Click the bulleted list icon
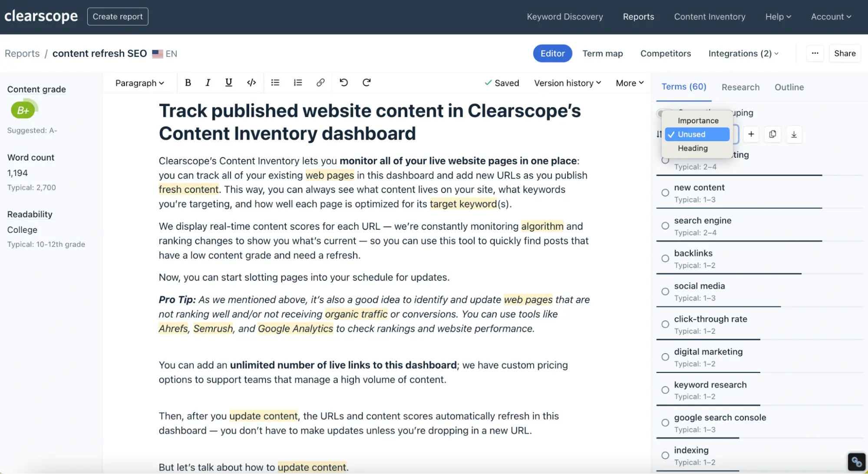868x474 pixels. [x=275, y=82]
